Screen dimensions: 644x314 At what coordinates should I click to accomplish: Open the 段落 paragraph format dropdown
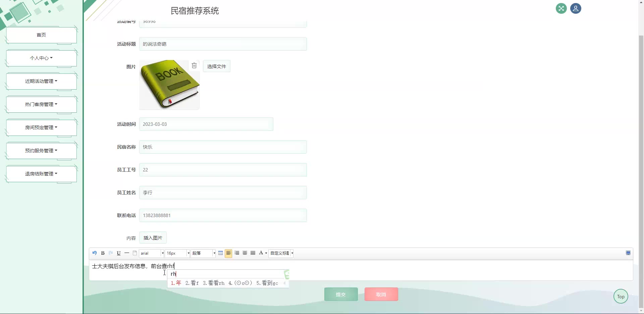pyautogui.click(x=203, y=253)
